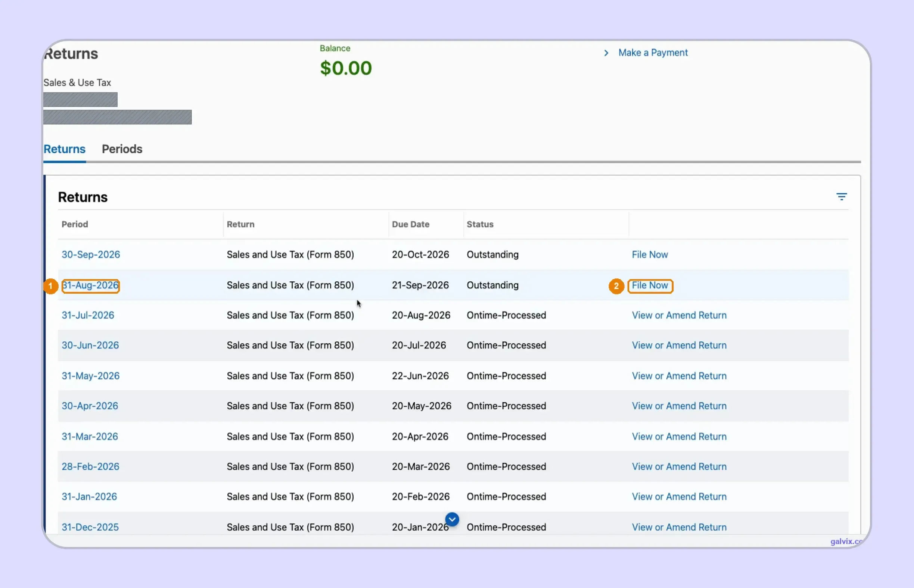Select the $0.00 balance amount
This screenshot has width=914, height=588.
[346, 68]
